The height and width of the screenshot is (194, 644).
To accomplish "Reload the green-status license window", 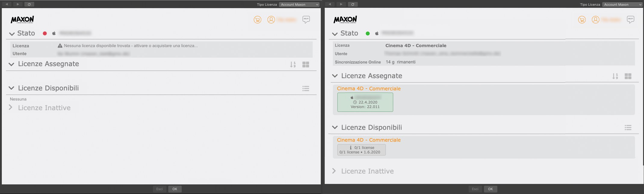I will pyautogui.click(x=352, y=4).
